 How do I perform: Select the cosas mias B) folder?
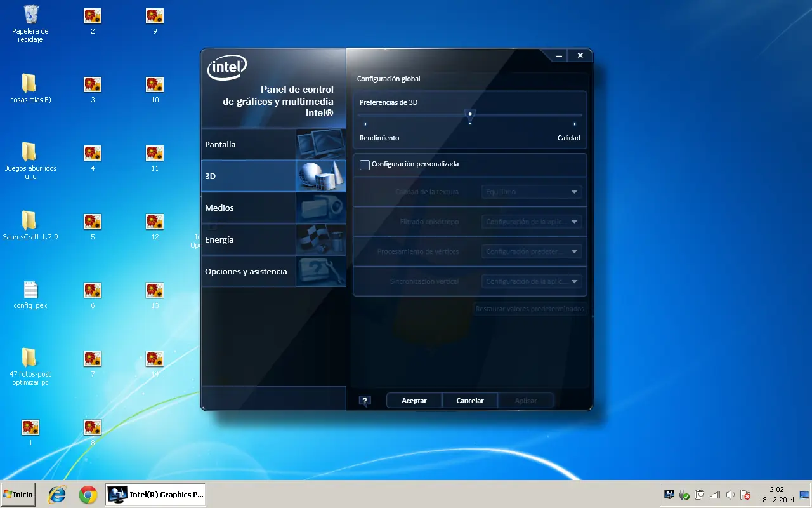coord(30,89)
